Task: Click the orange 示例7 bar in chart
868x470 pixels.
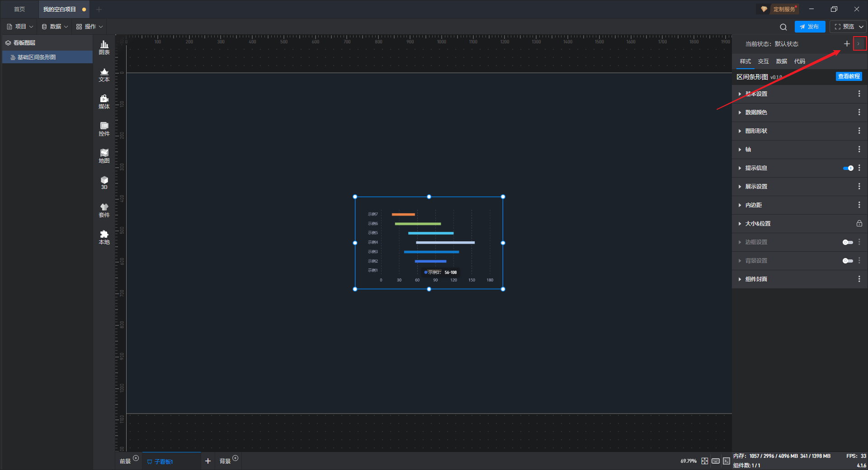Action: [x=403, y=214]
